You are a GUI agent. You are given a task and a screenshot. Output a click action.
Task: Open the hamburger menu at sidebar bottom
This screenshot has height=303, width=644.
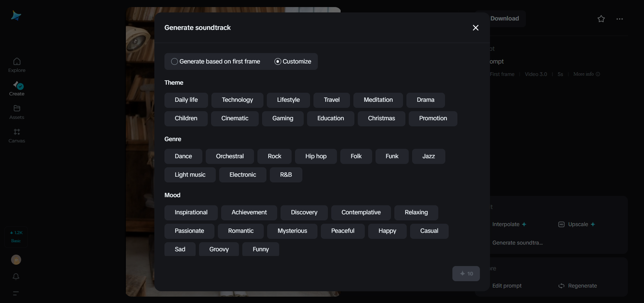[x=16, y=293]
